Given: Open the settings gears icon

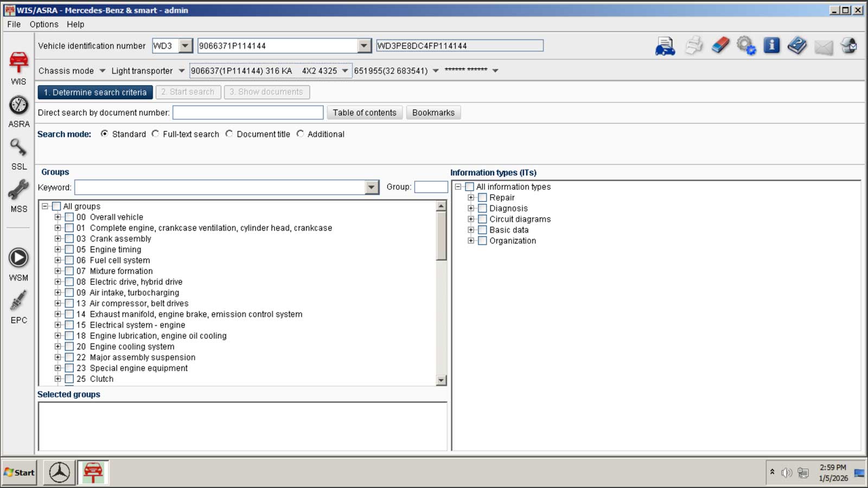Looking at the screenshot, I should point(746,46).
